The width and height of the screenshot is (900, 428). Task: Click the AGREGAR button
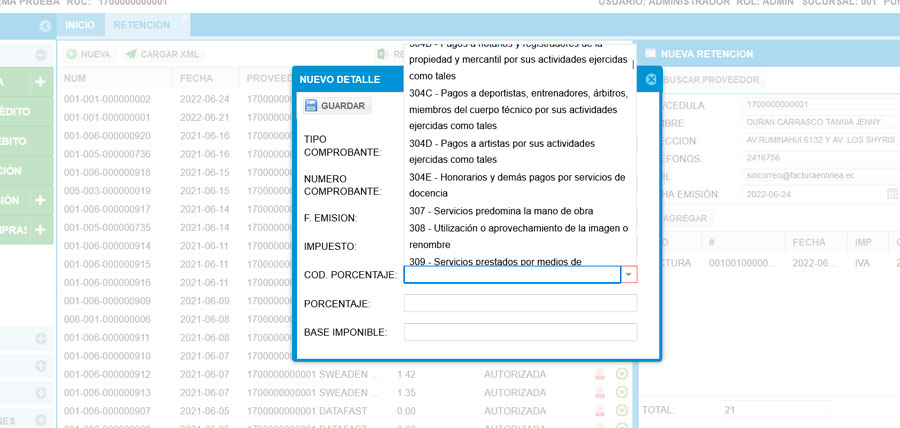coord(685,219)
